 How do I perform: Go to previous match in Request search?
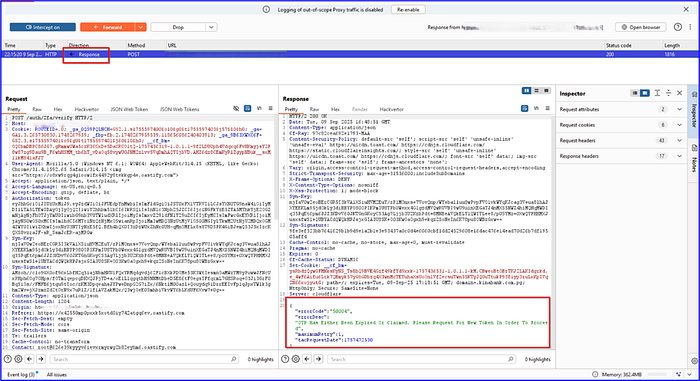pos(29,359)
